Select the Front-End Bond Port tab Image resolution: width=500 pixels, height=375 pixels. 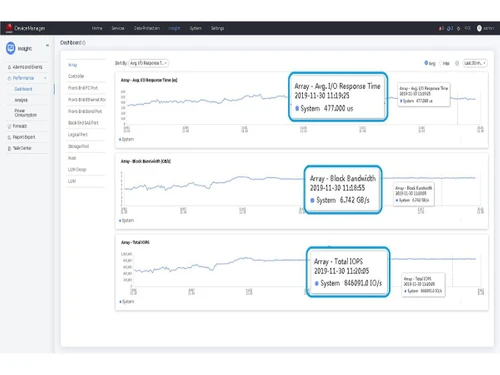click(x=85, y=111)
